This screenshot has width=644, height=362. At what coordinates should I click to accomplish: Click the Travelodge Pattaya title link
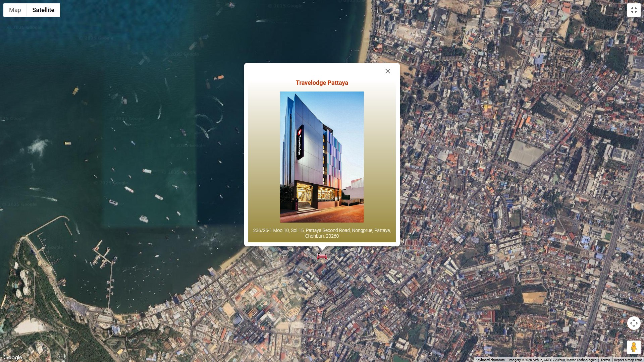[x=322, y=83]
